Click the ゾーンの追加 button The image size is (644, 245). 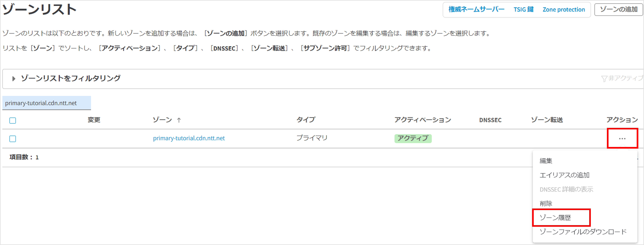click(x=618, y=9)
